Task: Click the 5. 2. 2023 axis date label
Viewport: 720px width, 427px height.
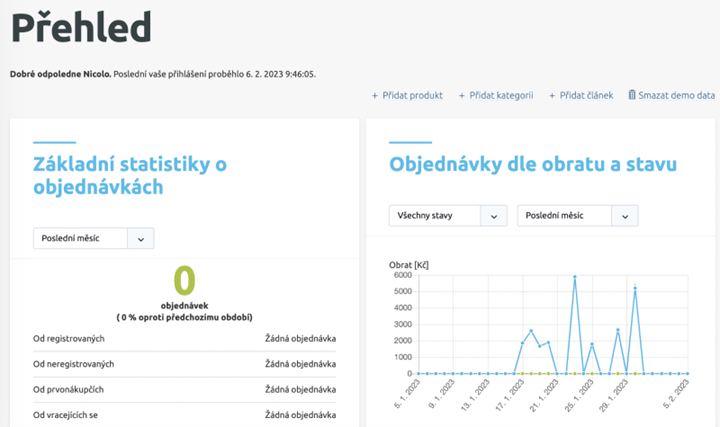Action: 676,393
